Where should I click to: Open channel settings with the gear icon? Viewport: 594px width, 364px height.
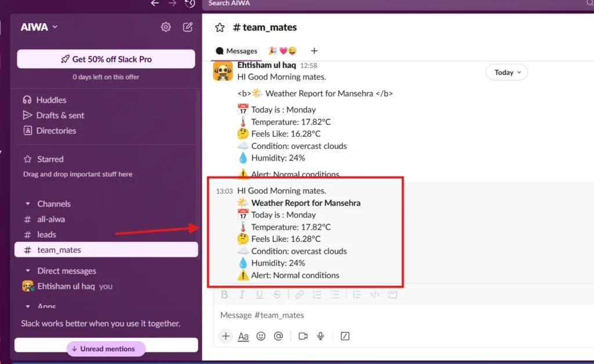[x=165, y=27]
